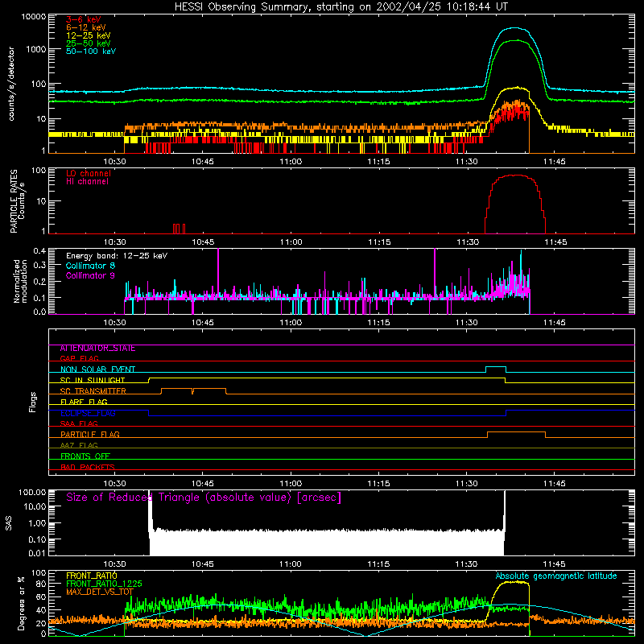Click the SAS vertical axis label
This screenshot has height=644, width=644.
pos(9,523)
